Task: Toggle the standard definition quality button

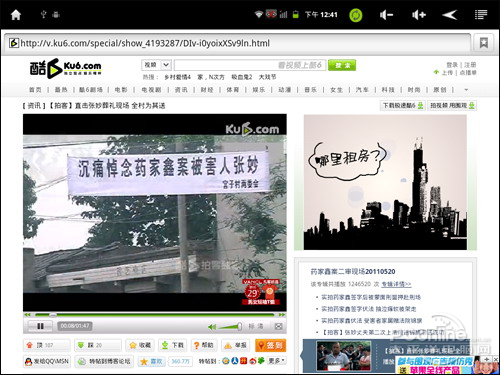Action: click(256, 326)
